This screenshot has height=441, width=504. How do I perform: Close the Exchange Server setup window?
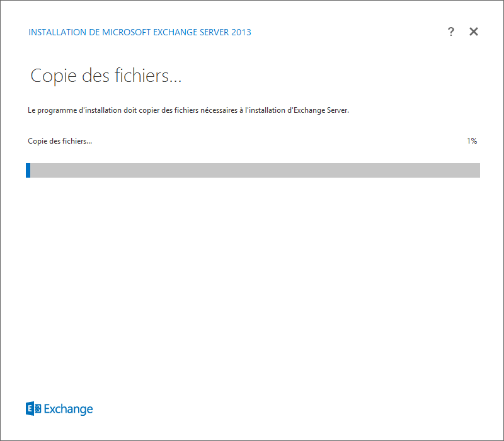coord(474,31)
